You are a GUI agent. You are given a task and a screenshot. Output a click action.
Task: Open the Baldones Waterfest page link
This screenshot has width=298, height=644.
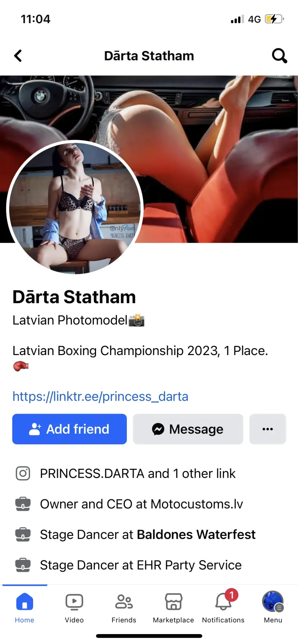click(x=196, y=534)
